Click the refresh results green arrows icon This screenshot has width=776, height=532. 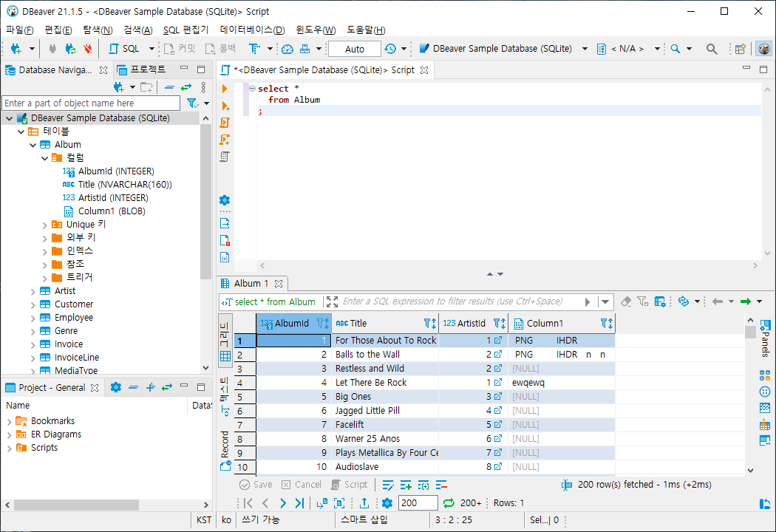(449, 502)
